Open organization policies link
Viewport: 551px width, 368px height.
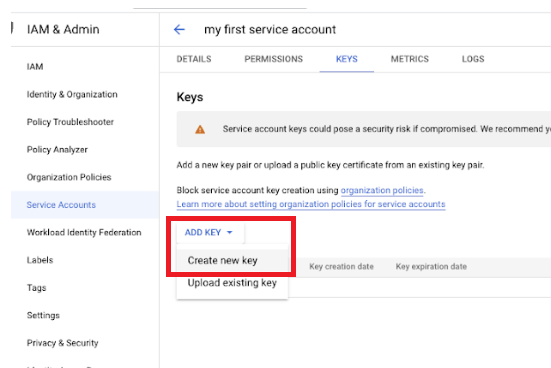coord(382,191)
